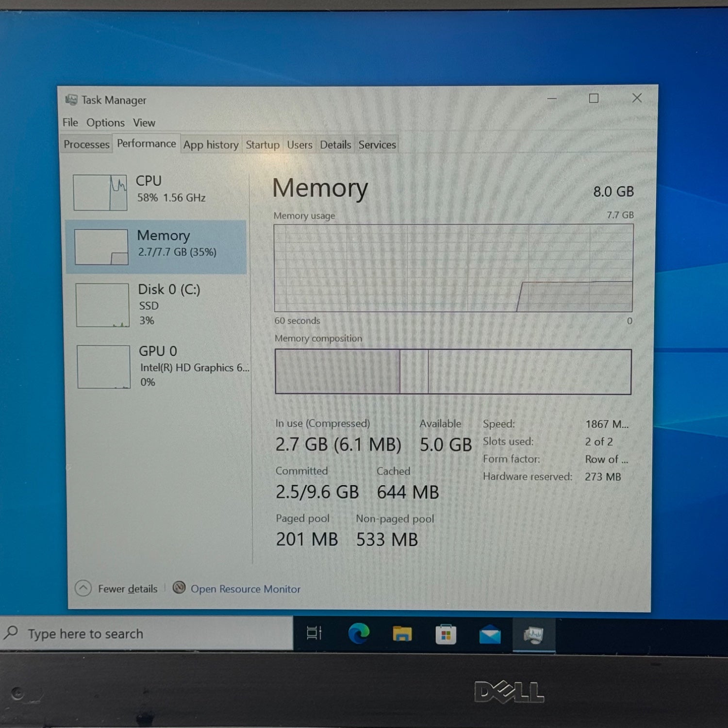
Task: Open the Options menu
Action: click(105, 123)
